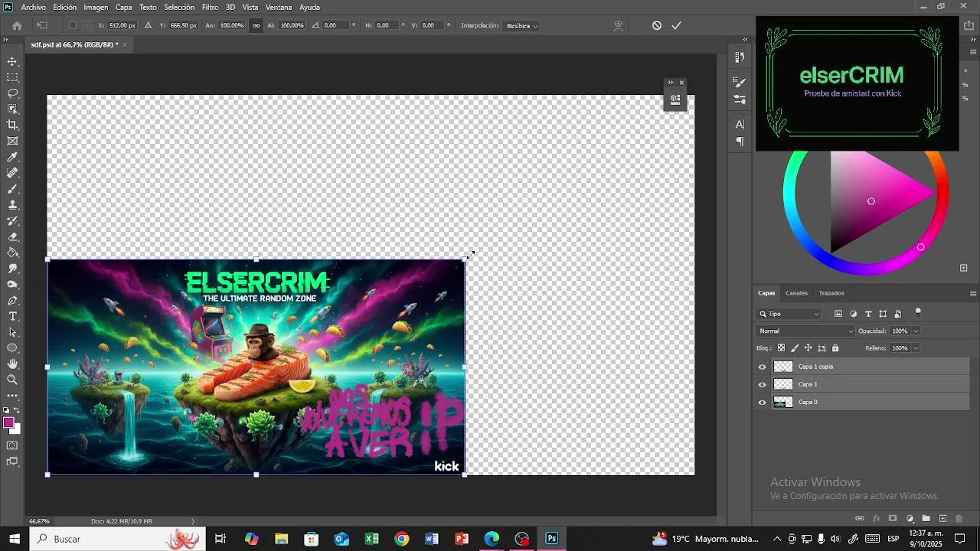The width and height of the screenshot is (980, 551).
Task: Hide the Capa 1 layer
Action: (762, 384)
